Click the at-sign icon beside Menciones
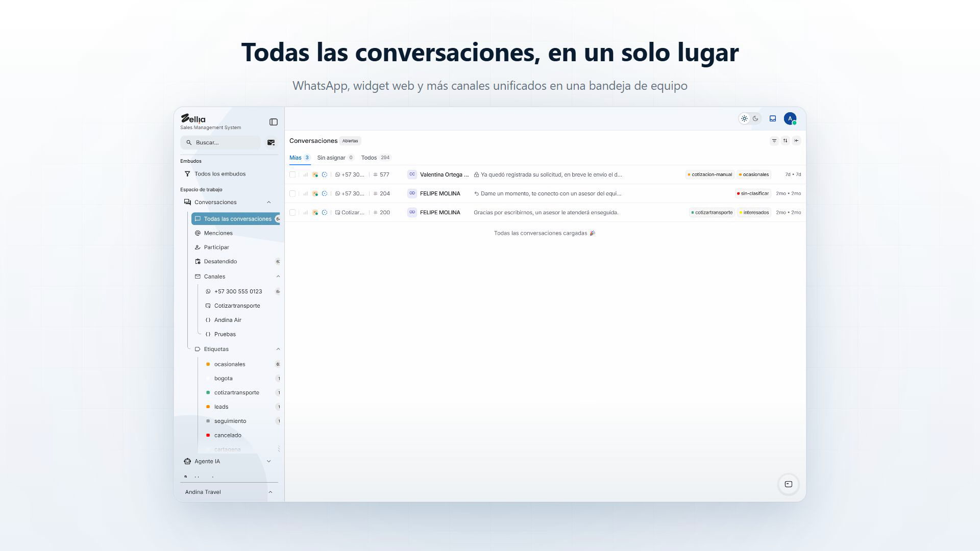The height and width of the screenshot is (551, 980). (198, 233)
